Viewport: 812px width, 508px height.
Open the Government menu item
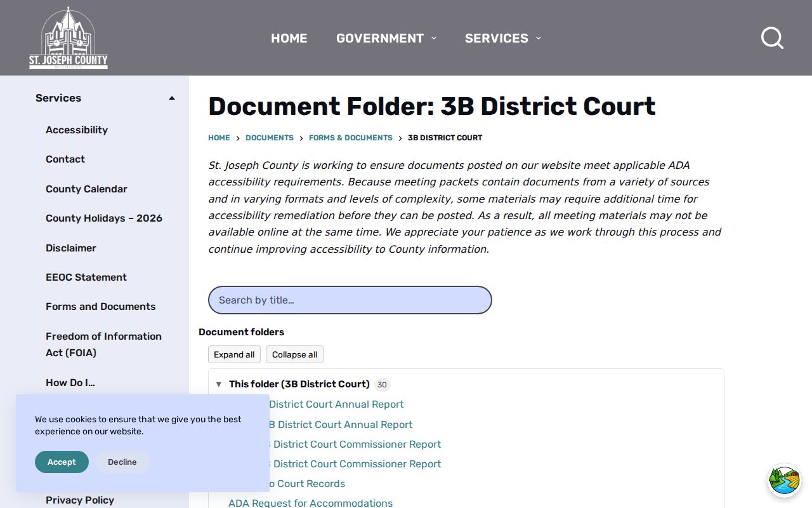coord(380,38)
